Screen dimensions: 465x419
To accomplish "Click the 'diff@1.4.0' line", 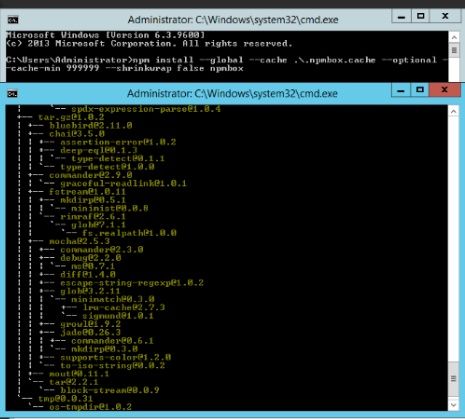I will tap(88, 275).
